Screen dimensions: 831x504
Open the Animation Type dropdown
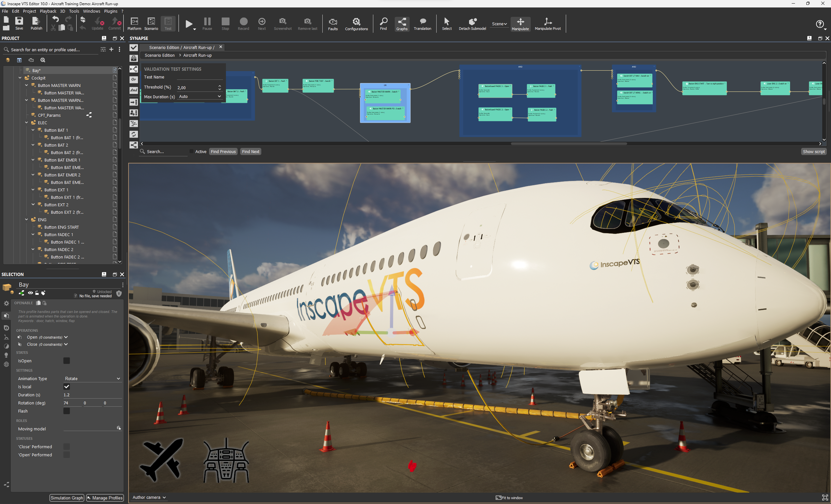coord(93,378)
